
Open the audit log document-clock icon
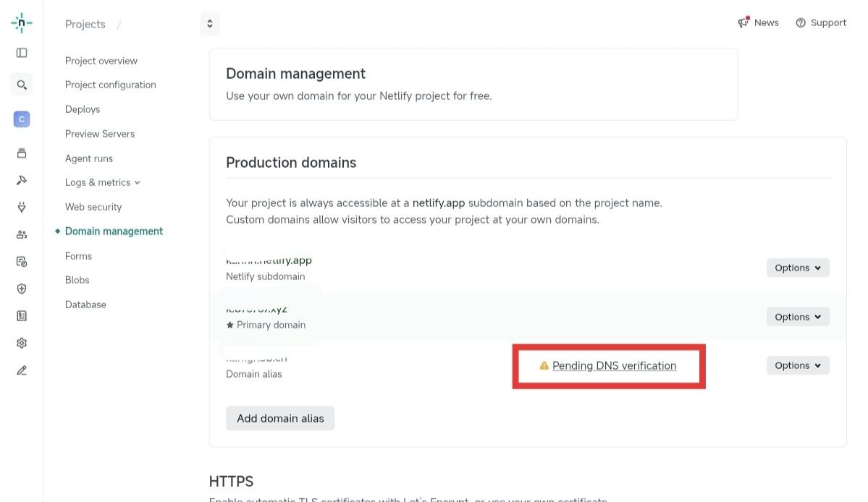22,262
